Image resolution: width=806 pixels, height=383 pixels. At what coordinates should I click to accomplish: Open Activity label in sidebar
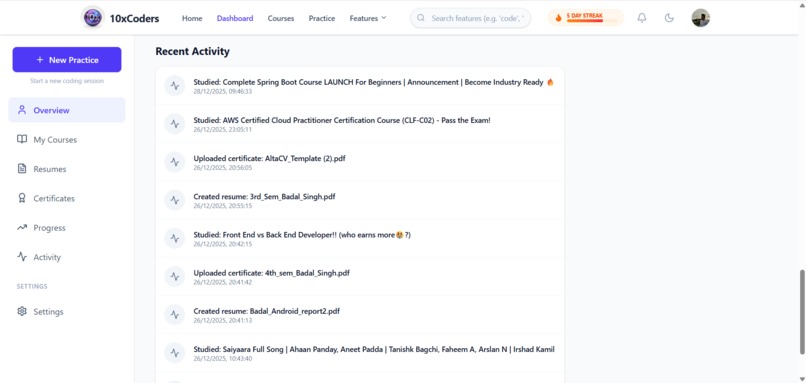click(x=47, y=257)
